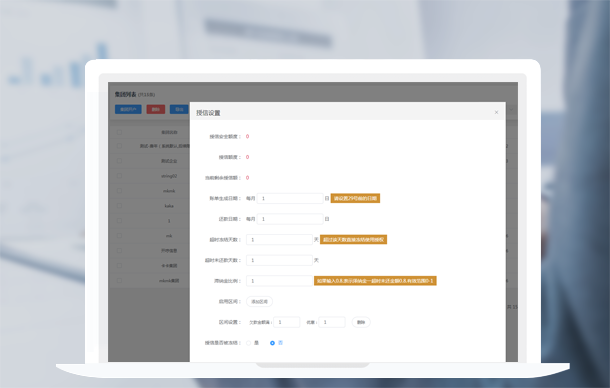Tick the checkbox for the string02 row
This screenshot has width=610, height=388.
tap(119, 176)
